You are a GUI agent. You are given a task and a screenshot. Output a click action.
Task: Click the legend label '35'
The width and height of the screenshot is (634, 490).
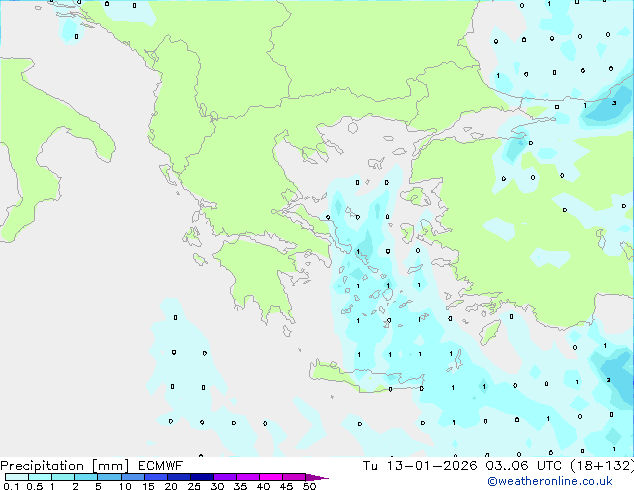[x=240, y=486]
